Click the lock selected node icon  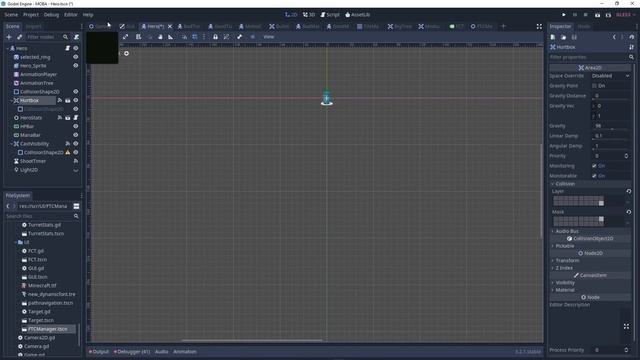tap(216, 37)
